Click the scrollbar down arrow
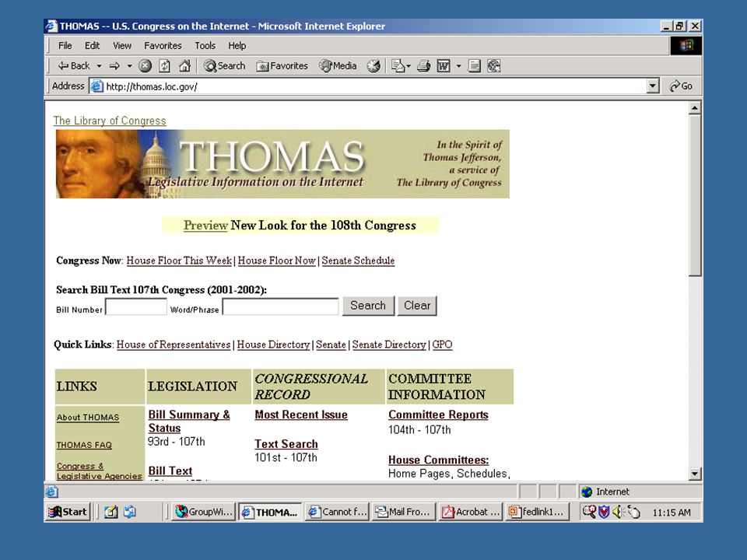Image resolution: width=747 pixels, height=560 pixels. pos(695,474)
